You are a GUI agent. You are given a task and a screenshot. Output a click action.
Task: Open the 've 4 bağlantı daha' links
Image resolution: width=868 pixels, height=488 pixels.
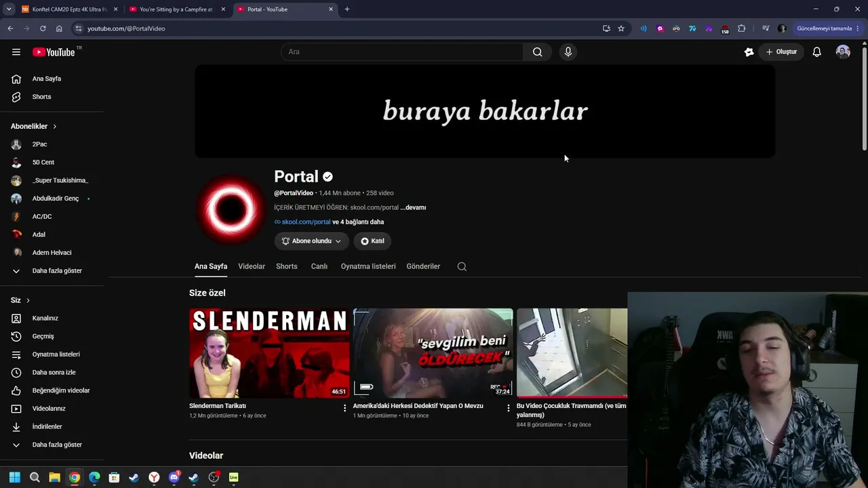358,222
